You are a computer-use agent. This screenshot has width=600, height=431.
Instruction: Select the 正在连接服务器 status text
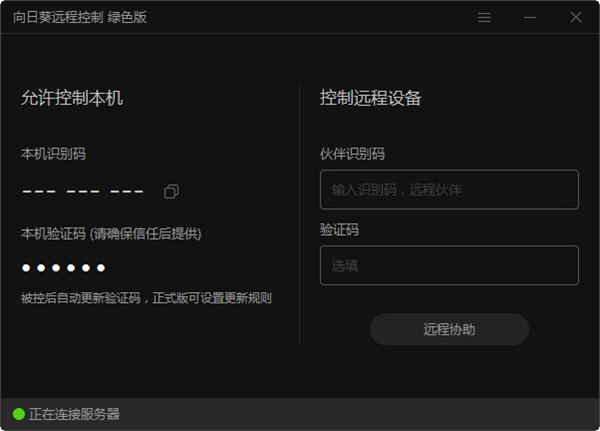pyautogui.click(x=74, y=414)
